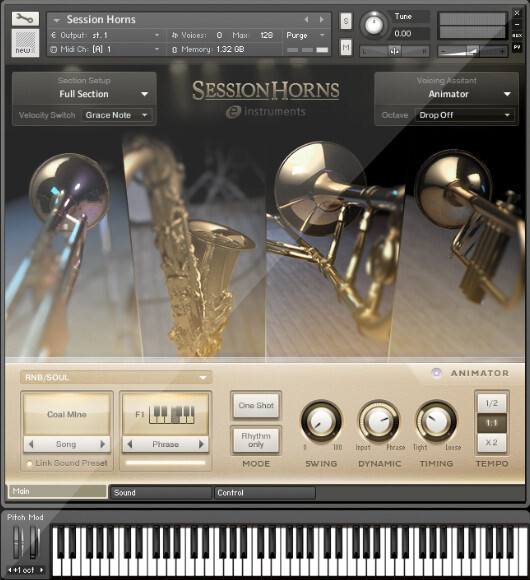This screenshot has height=580, width=530.
Task: Click the new instrument icon thumbnail
Action: coord(25,43)
